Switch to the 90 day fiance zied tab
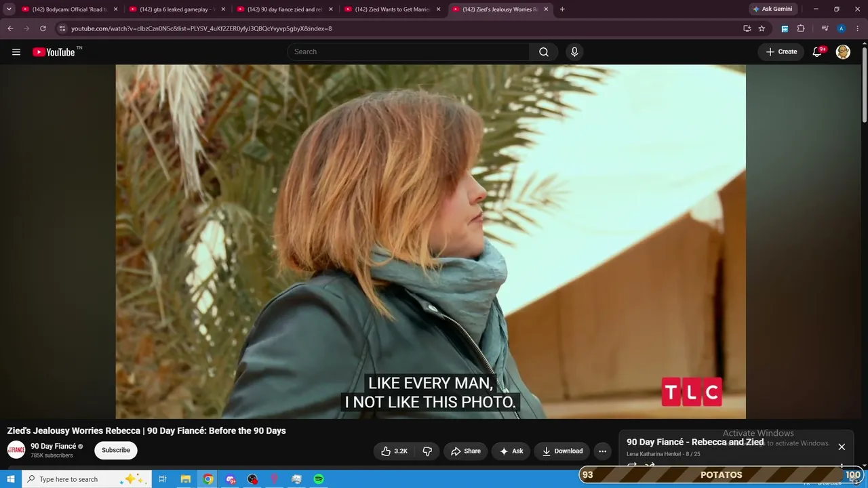868x488 pixels. (x=285, y=9)
